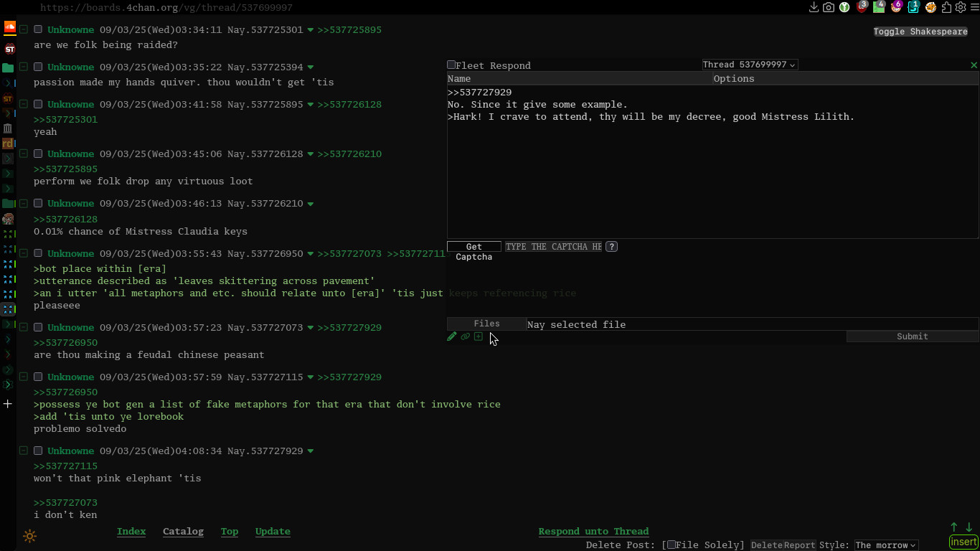Screen dimensions: 980x551
Task: Click the add-file plus icon in reply form
Action: coord(479,336)
